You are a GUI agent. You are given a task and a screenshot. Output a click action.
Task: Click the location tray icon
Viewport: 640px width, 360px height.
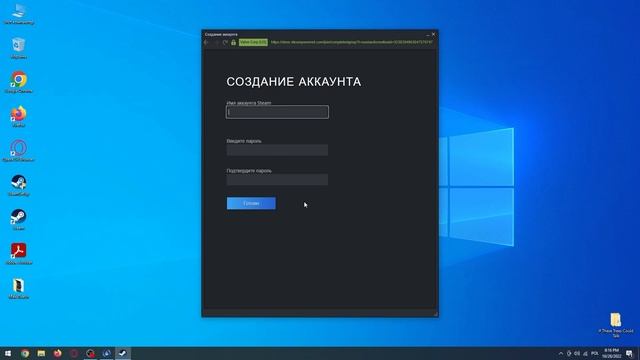[x=569, y=353]
